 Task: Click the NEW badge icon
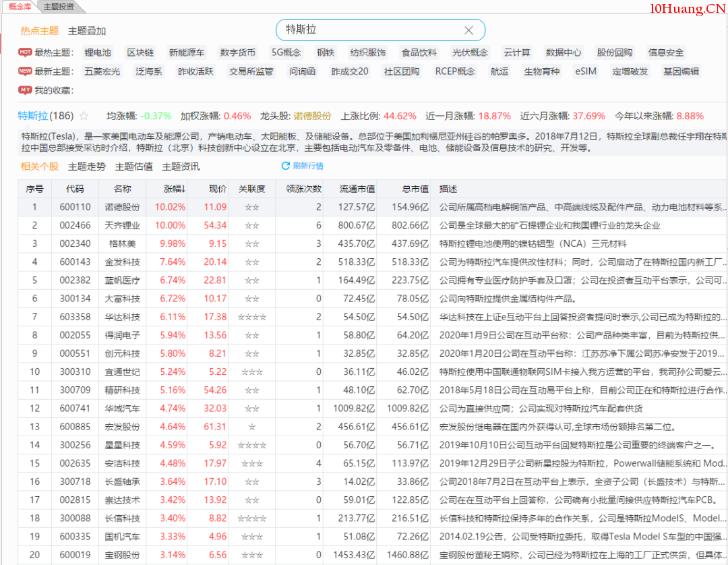25,71
